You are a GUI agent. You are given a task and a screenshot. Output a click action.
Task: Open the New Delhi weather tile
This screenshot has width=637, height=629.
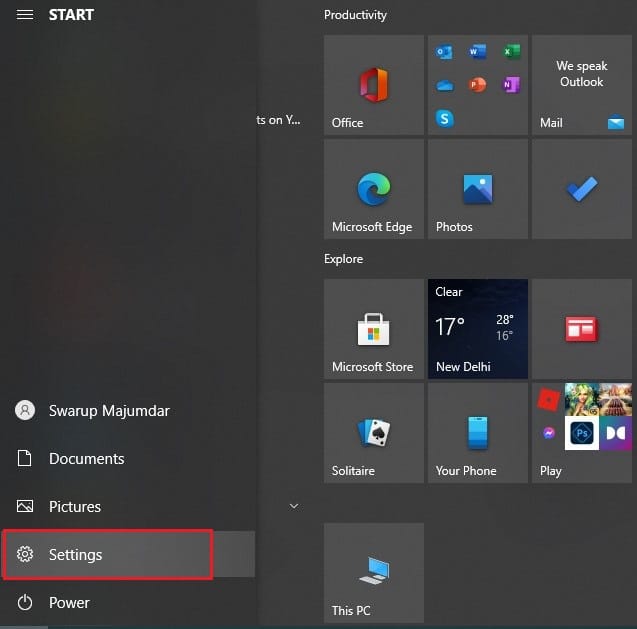point(478,329)
